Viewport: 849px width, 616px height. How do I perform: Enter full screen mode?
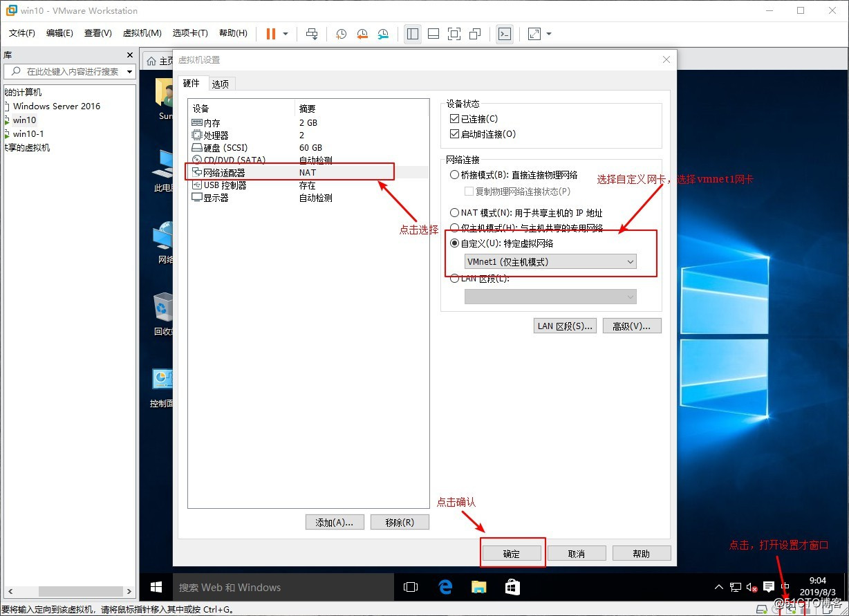click(454, 34)
